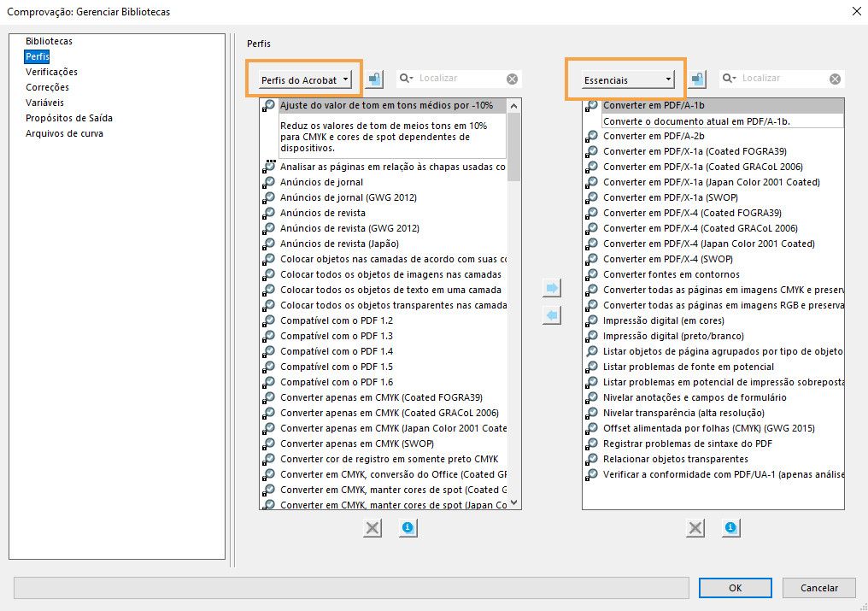The image size is (868, 611).
Task: Click delete X icon below right list
Action: click(695, 528)
